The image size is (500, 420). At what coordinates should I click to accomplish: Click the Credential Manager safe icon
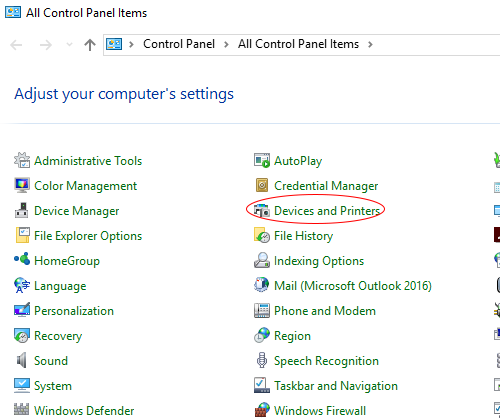[x=262, y=185]
